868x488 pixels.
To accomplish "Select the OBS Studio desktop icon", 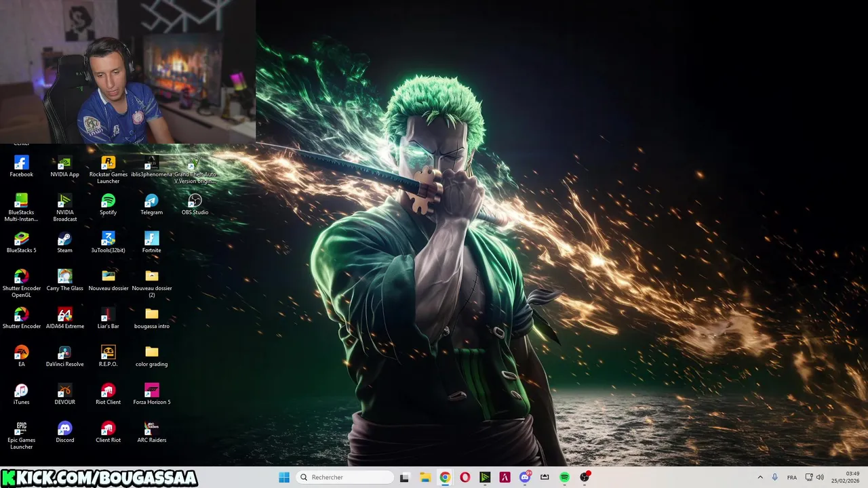I will [x=195, y=204].
